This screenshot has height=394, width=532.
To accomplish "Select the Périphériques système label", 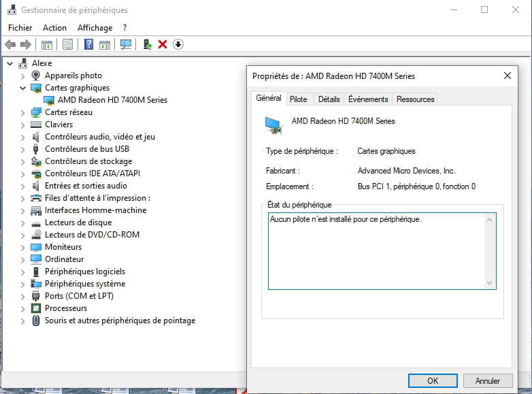I will tap(85, 284).
